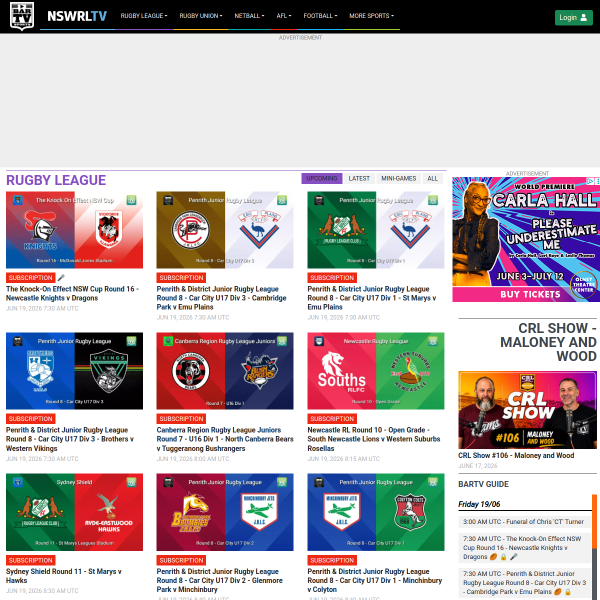Expand the More Sports dropdown menu

click(x=371, y=16)
